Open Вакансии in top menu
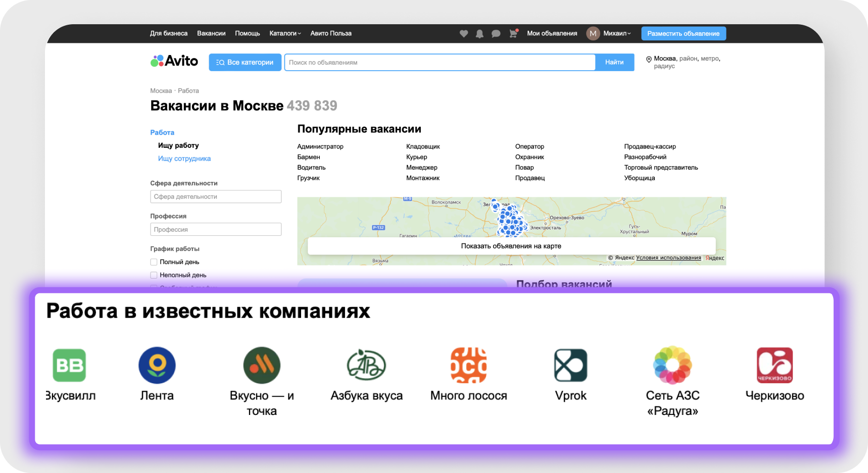868x473 pixels. (211, 33)
